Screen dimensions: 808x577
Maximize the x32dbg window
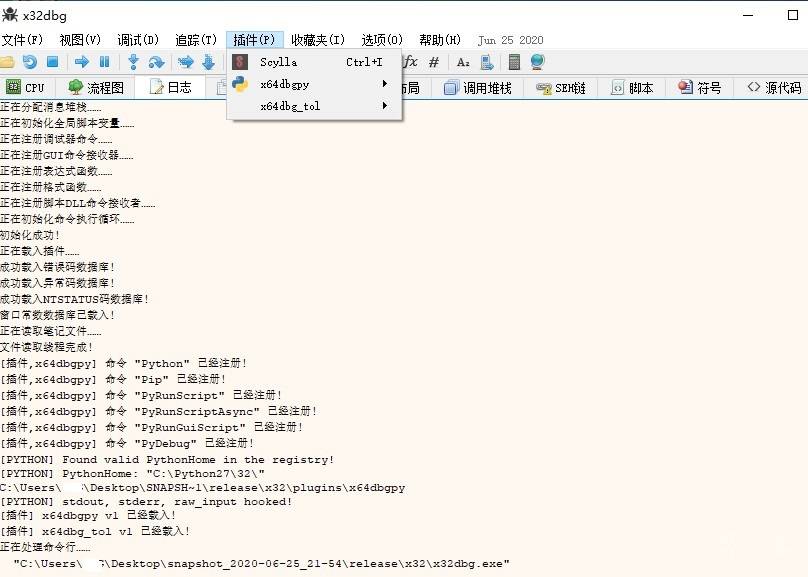pyautogui.click(x=793, y=15)
